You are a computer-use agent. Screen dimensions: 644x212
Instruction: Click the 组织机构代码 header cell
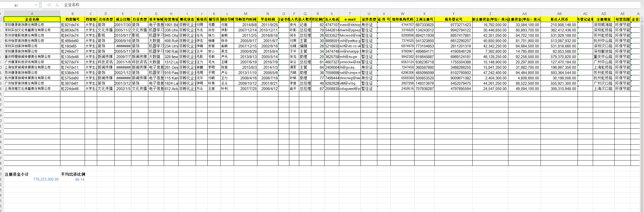(403, 19)
